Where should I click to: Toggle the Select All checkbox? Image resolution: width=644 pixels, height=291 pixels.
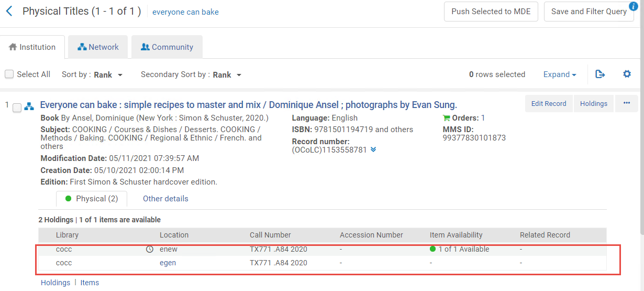pos(9,74)
